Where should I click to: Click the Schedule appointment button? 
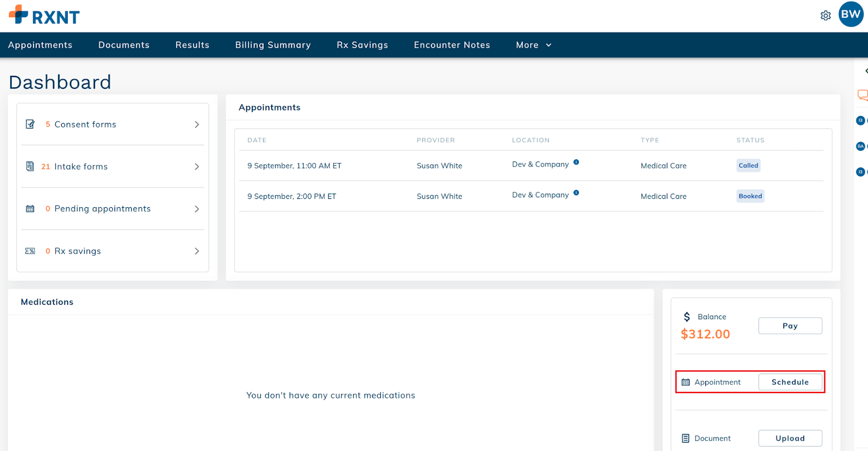(790, 382)
